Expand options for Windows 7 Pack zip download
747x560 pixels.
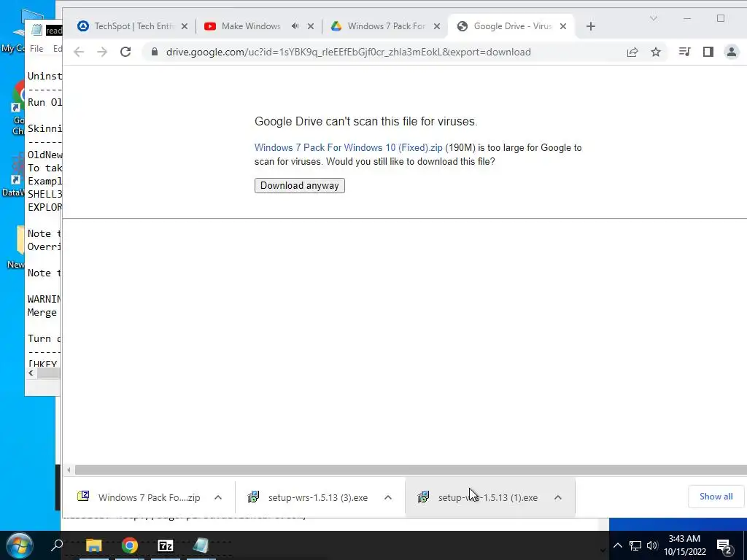click(x=218, y=497)
